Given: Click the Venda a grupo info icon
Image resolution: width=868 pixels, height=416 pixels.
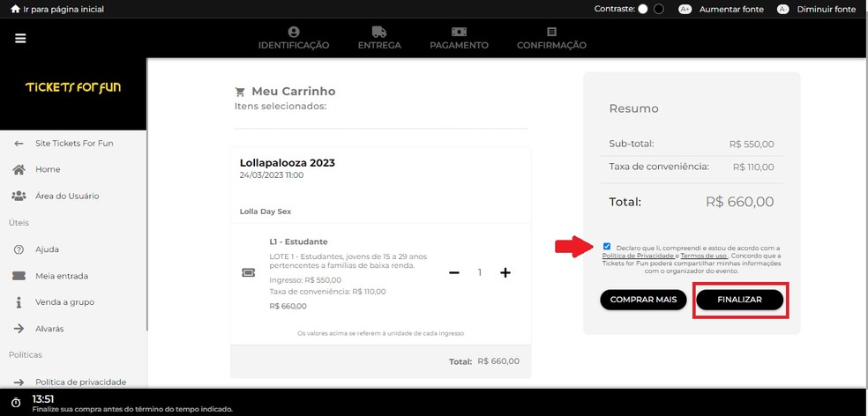Looking at the screenshot, I should pos(19,302).
